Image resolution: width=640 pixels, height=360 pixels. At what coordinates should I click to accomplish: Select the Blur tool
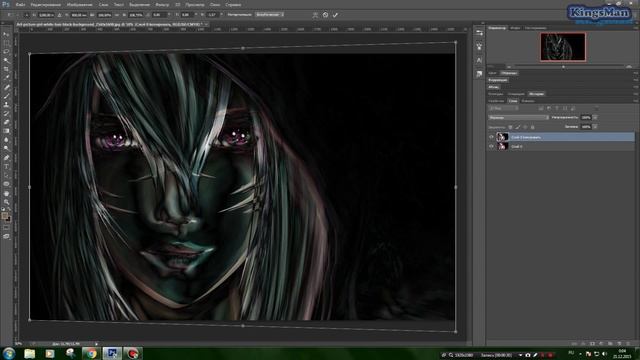coord(6,140)
